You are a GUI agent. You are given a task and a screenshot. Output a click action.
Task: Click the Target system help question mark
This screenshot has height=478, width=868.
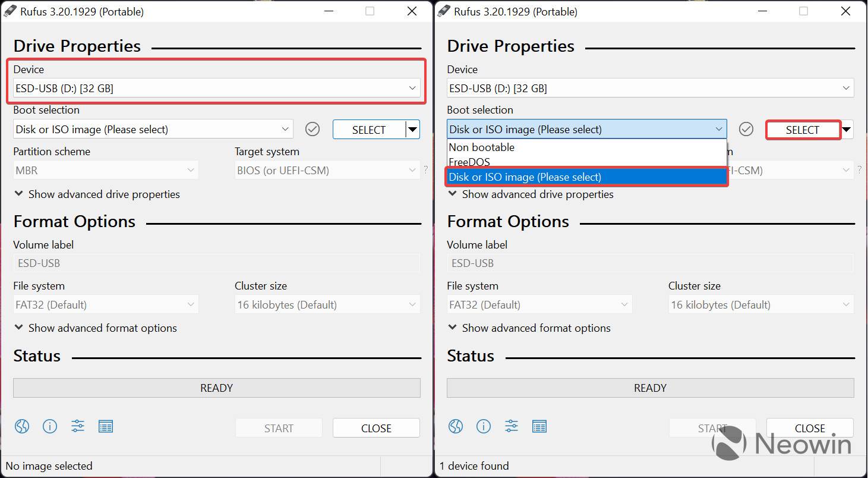[x=425, y=169]
